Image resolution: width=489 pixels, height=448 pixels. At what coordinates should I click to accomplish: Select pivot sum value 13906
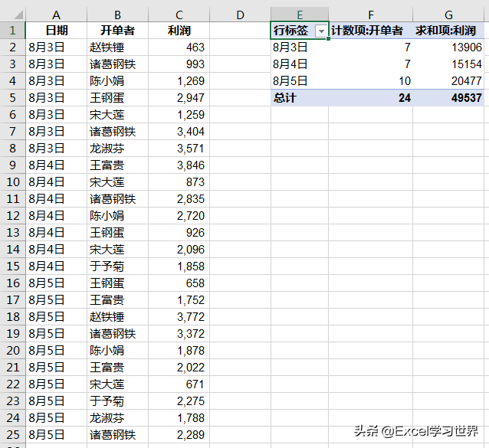pyautogui.click(x=448, y=47)
